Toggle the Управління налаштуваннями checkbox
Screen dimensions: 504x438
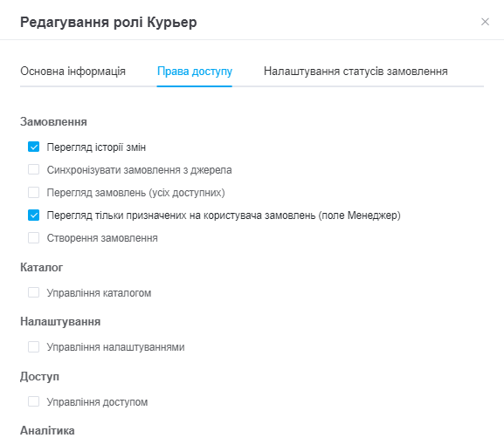click(x=34, y=346)
